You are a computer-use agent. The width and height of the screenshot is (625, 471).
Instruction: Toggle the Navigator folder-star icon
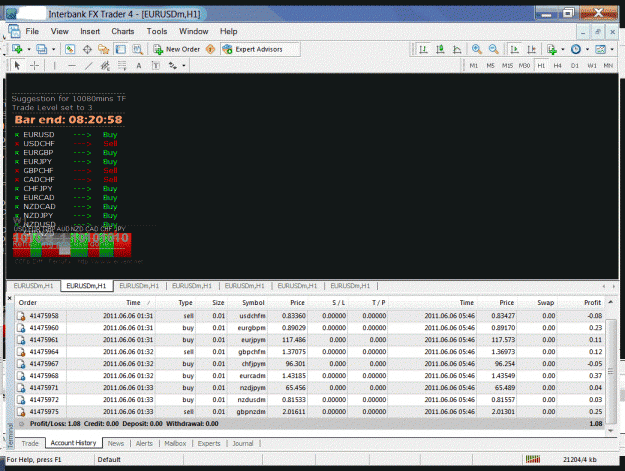104,49
